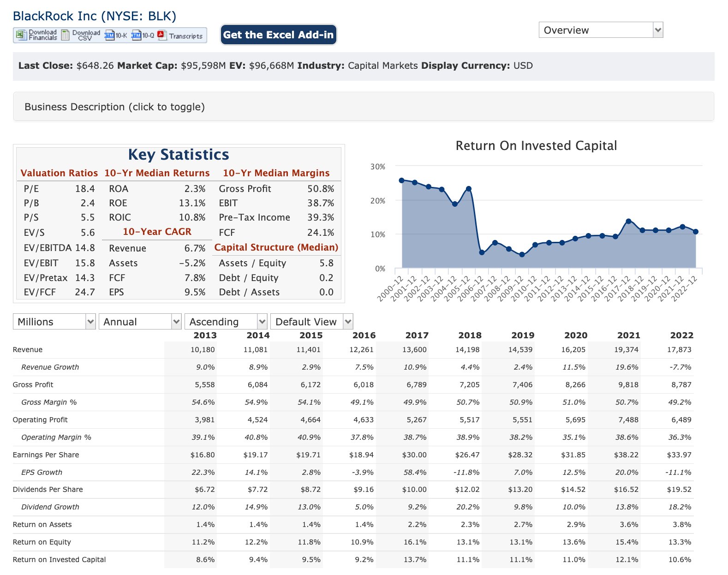Open the Default View dropdown
The width and height of the screenshot is (728, 575).
pos(312,322)
